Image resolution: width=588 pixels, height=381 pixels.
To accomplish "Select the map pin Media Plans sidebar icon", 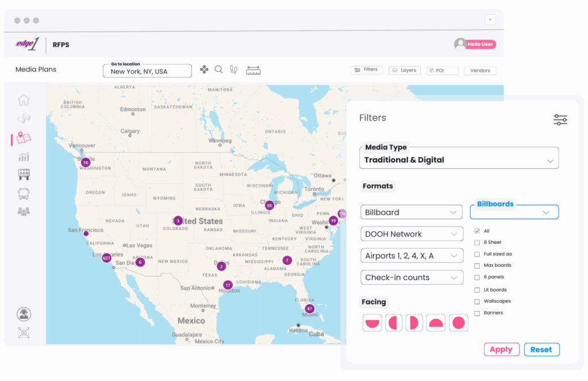I will point(24,138).
